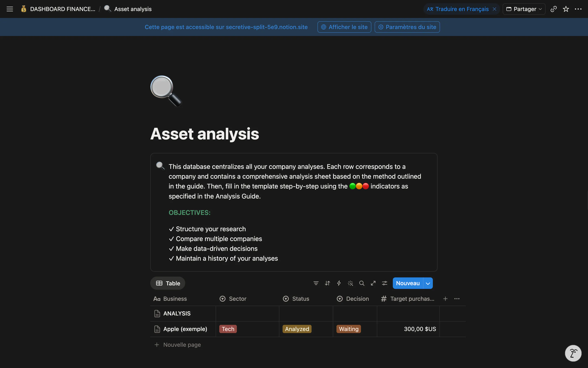Open the sort options icon

point(327,283)
